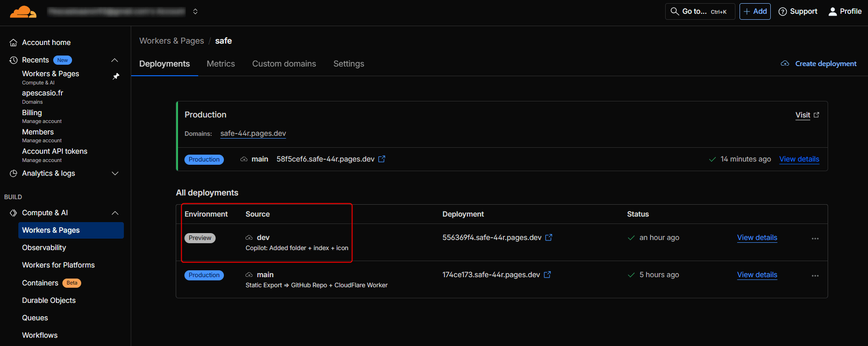Open the Profile menu

(x=845, y=11)
